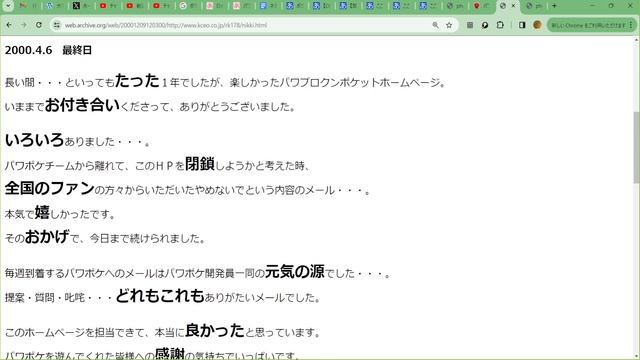The height and width of the screenshot is (360, 640).
Task: Click the large word '良かった'
Action: point(215,330)
